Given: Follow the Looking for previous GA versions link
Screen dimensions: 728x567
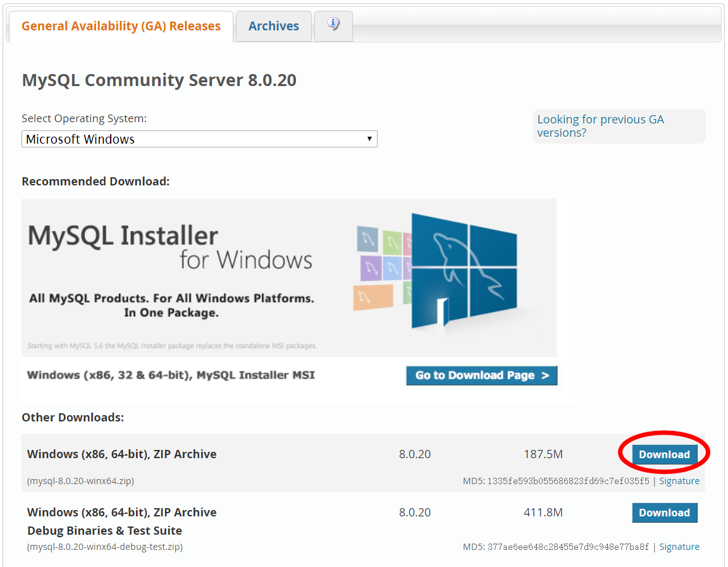Looking at the screenshot, I should (x=600, y=126).
